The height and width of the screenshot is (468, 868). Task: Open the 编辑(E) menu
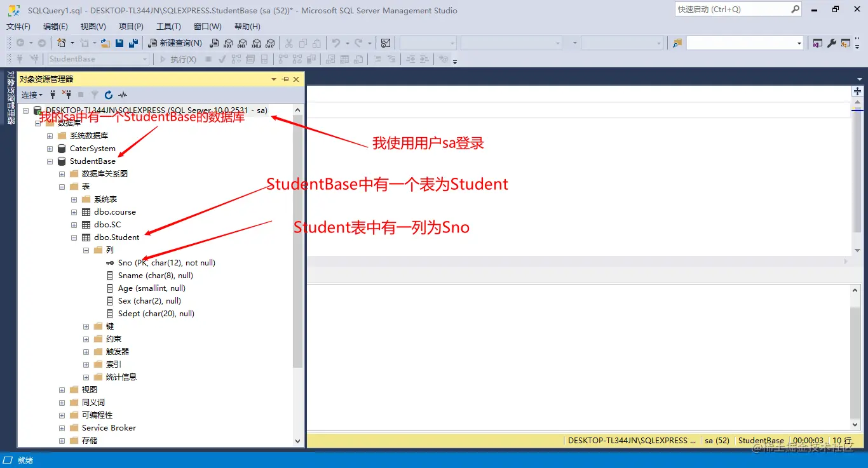tap(55, 27)
